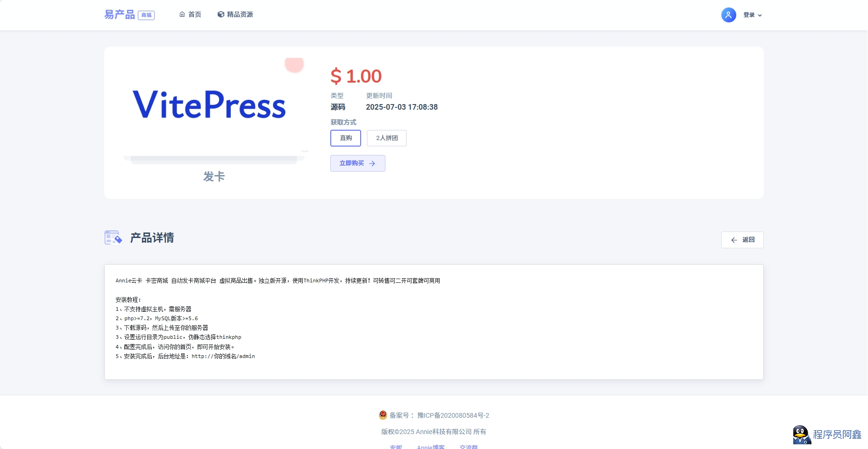Viewport: 868px width, 449px height.
Task: Select the 2人拼团 group-buy option
Action: coord(387,138)
